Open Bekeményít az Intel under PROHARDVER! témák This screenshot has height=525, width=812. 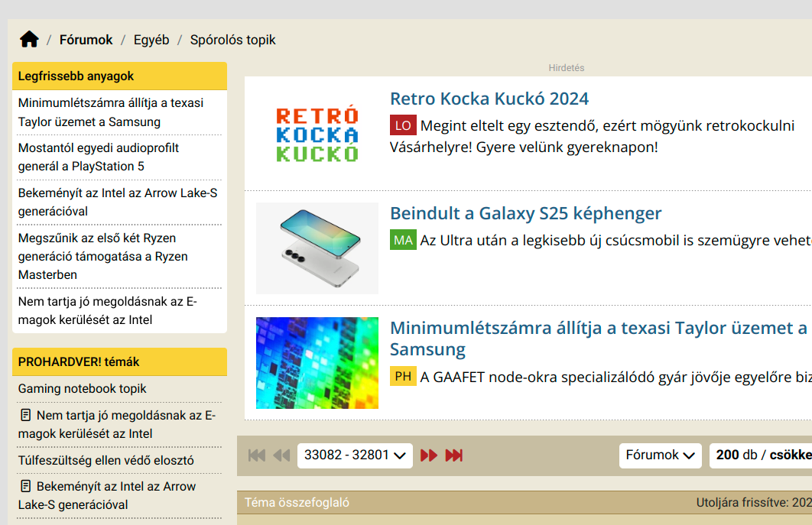[x=107, y=495]
